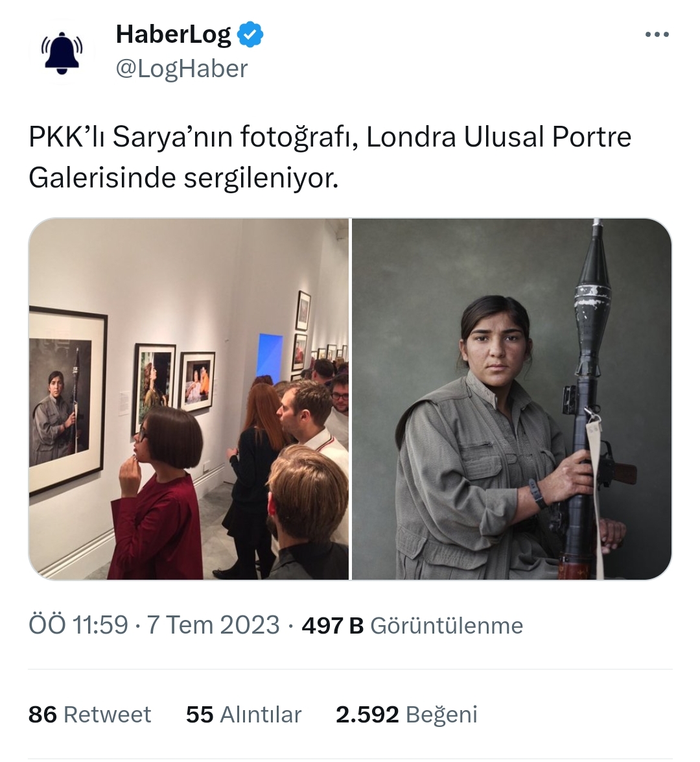
Task: Click the 7 Tem 2023 date
Action: click(x=213, y=625)
